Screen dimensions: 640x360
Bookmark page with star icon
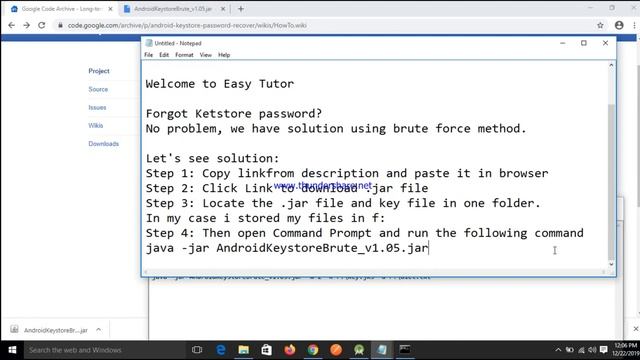(600, 25)
